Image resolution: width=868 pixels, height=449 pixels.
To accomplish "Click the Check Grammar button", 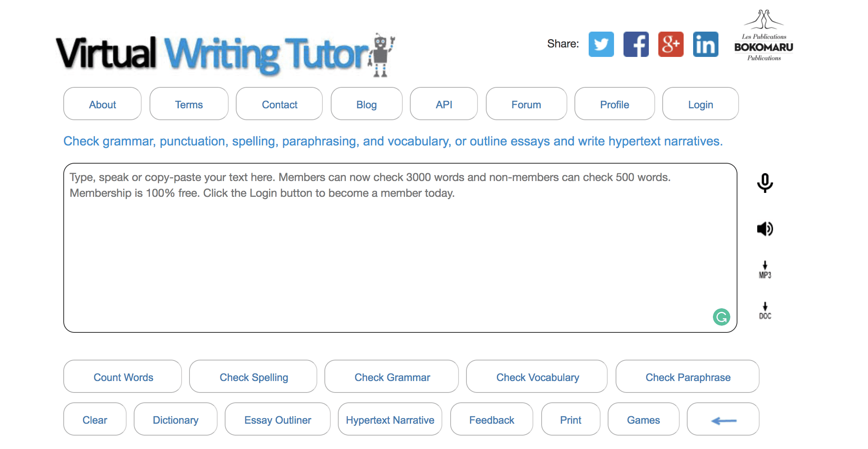I will (x=392, y=377).
